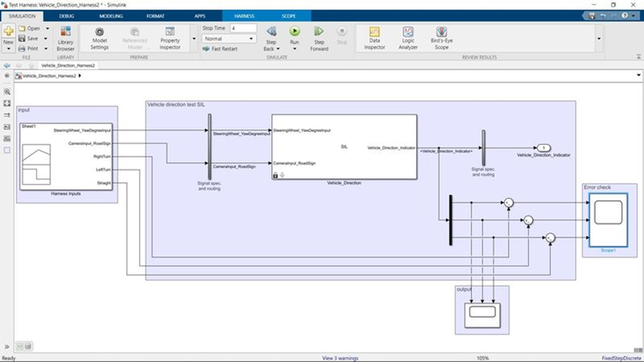The height and width of the screenshot is (362, 644).
Task: Click Fit to View palette icon
Action: pyautogui.click(x=7, y=104)
